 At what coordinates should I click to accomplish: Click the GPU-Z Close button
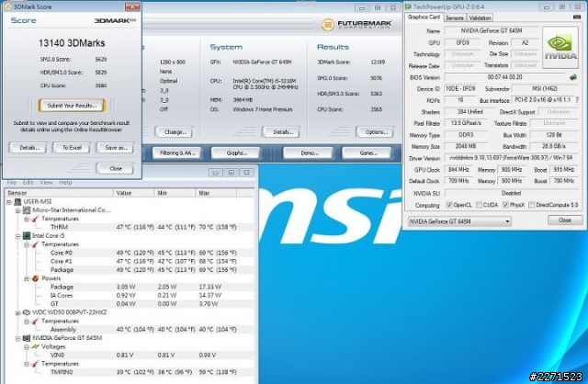click(x=565, y=220)
